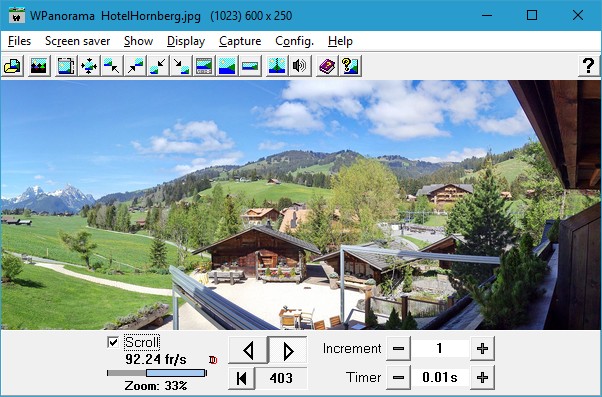The image size is (602, 397).
Task: Click the 92.24 fr/s frame rate text
Action: (x=156, y=359)
